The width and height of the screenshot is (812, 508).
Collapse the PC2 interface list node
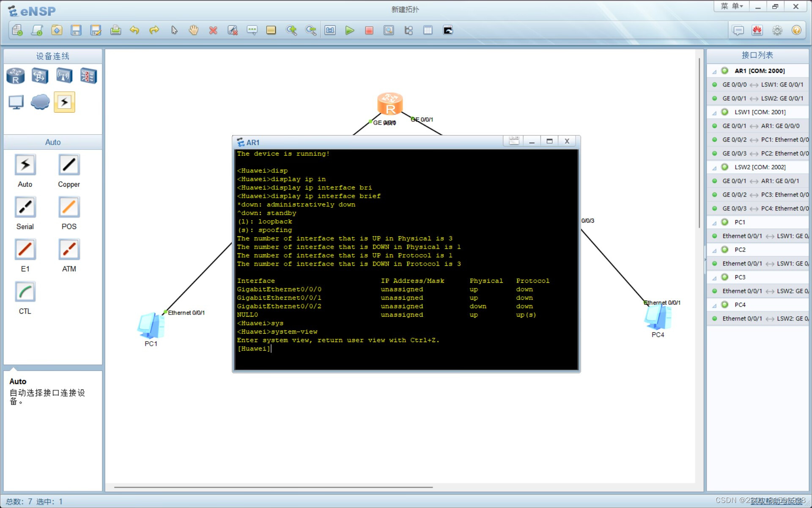click(x=714, y=251)
